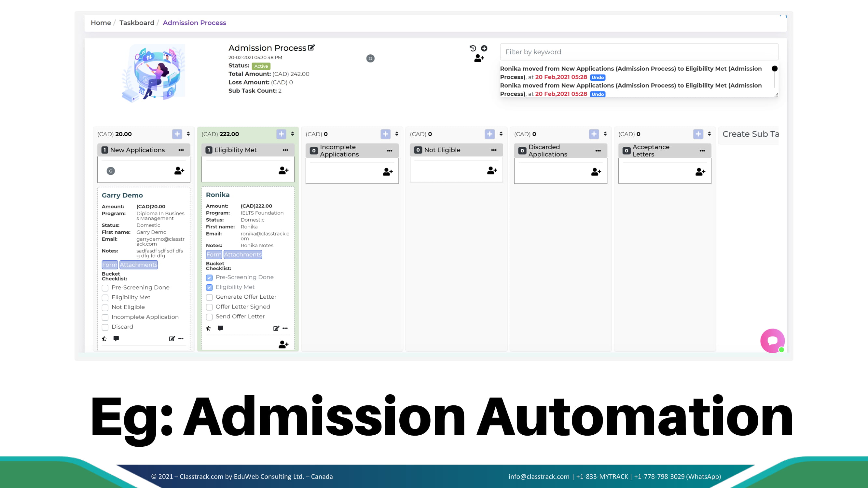Add a member to New Applications bucket

[179, 171]
